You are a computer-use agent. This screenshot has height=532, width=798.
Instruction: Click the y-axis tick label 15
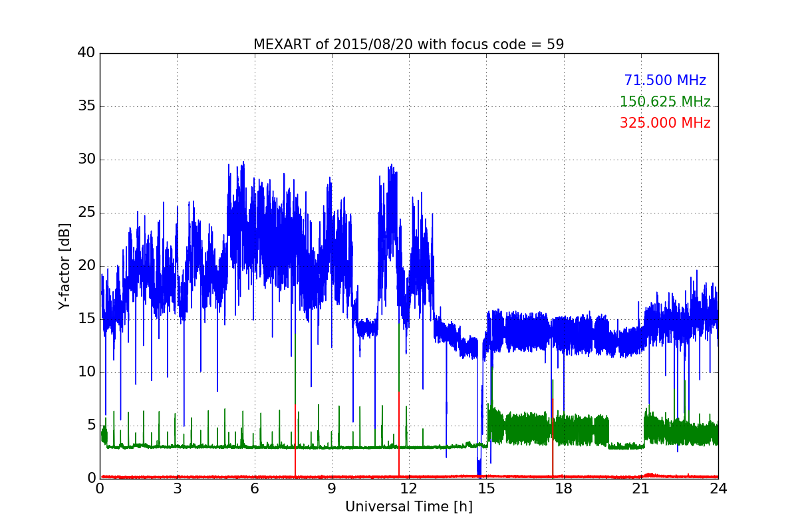86,319
